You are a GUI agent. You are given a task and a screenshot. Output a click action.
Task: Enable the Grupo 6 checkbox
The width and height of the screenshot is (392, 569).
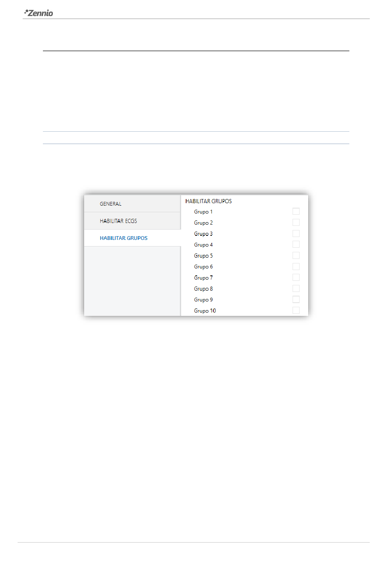click(296, 266)
